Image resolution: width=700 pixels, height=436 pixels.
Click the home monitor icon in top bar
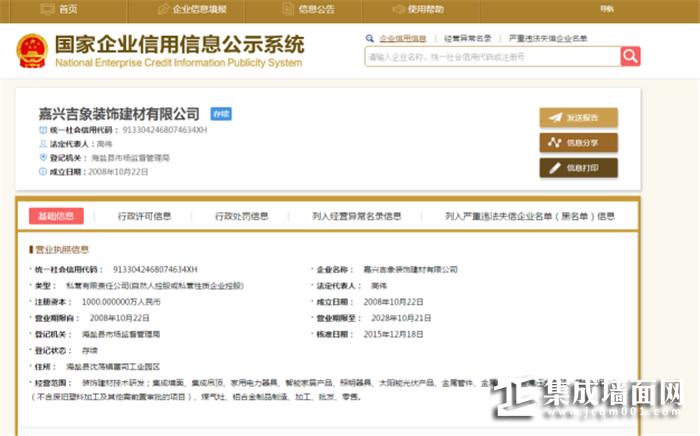[47, 9]
